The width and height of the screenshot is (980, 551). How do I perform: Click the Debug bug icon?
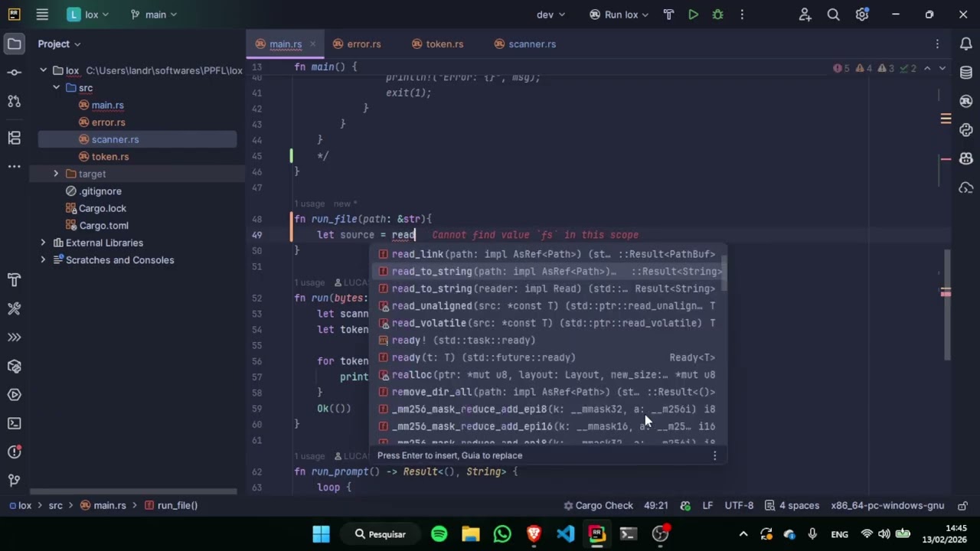pos(717,15)
